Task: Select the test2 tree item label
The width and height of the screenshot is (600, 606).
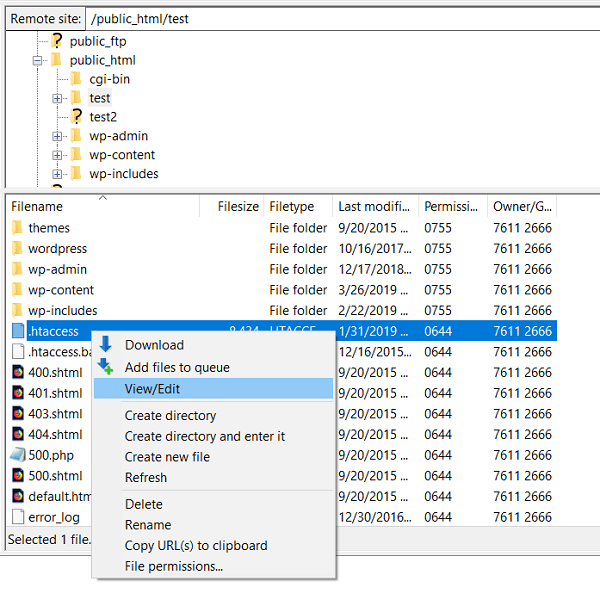Action: pos(103,117)
